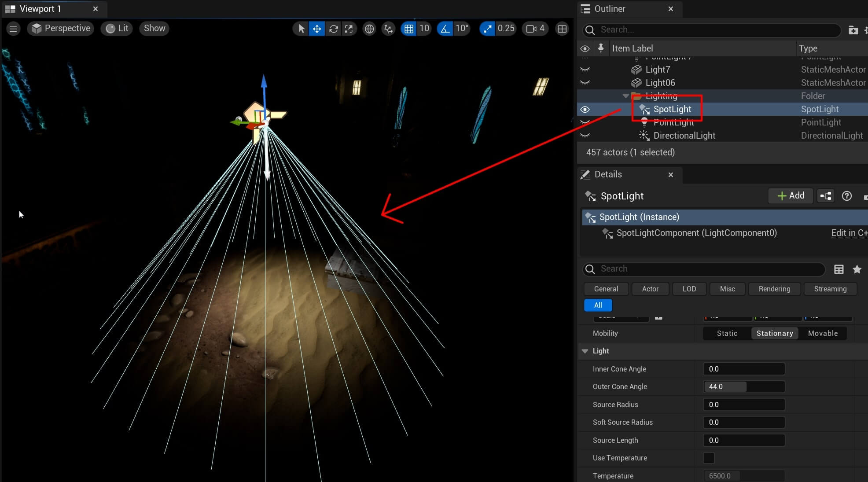Image resolution: width=868 pixels, height=482 pixels.
Task: Drag the Outer Cone Angle value slider
Action: pyautogui.click(x=743, y=386)
